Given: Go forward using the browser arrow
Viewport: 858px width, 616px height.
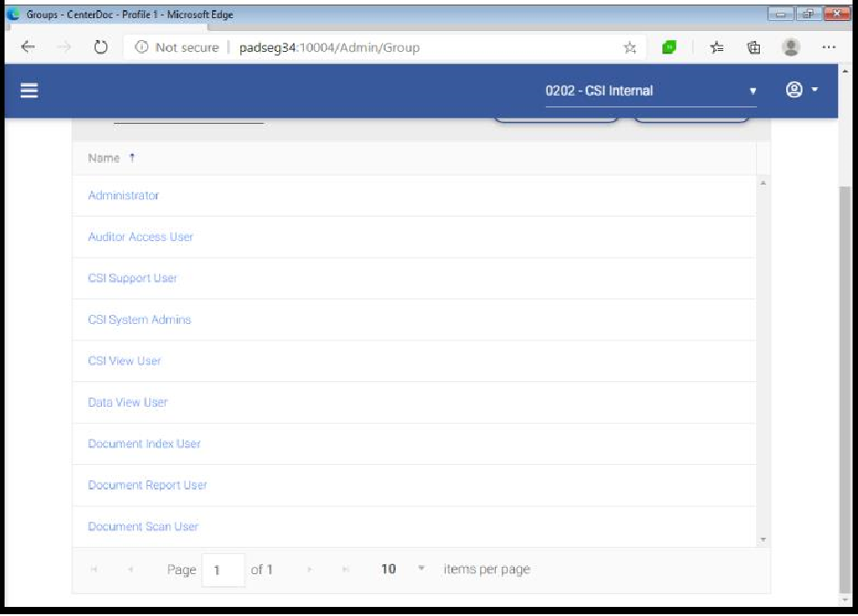Looking at the screenshot, I should point(64,47).
